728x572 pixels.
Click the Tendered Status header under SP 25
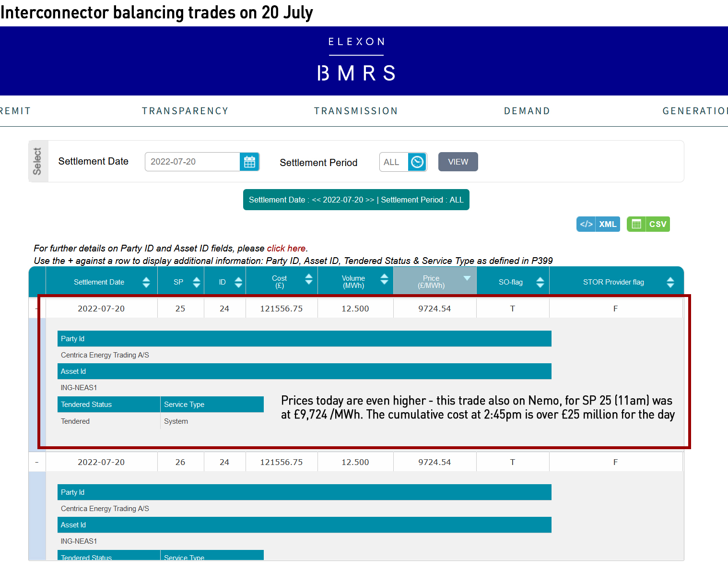109,405
